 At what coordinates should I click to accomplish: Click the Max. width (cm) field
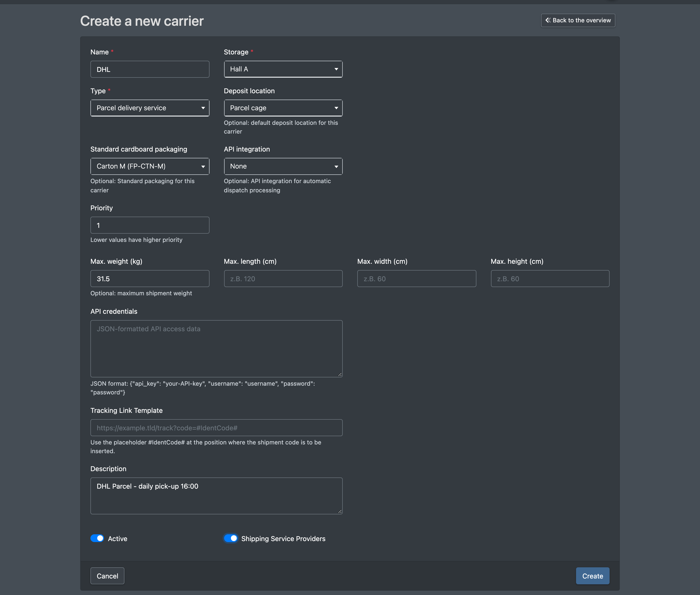(417, 279)
